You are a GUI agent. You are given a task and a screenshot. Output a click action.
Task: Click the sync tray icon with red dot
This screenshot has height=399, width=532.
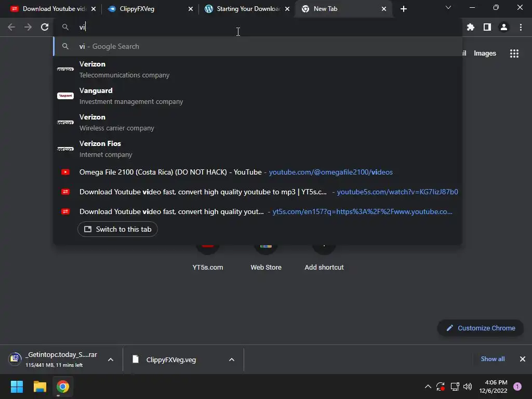click(441, 387)
